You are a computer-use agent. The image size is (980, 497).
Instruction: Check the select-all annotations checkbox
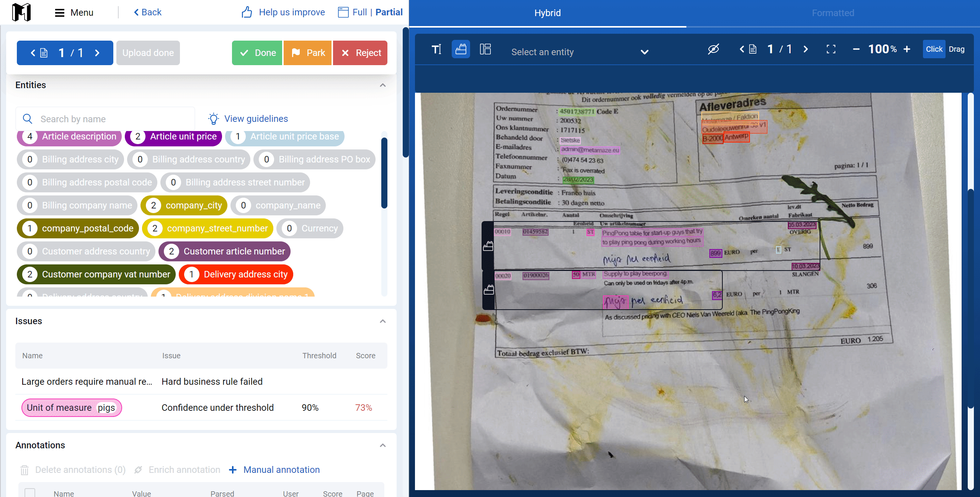click(30, 493)
